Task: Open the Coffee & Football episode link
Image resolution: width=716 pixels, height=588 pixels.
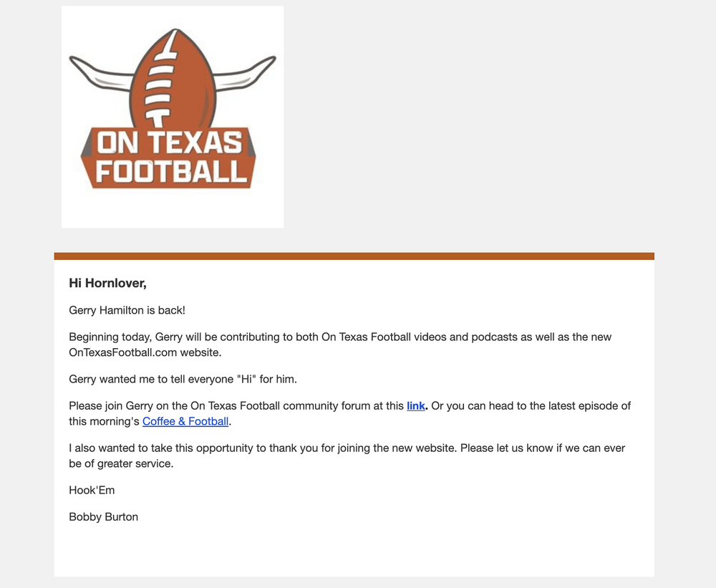Action: 185,421
